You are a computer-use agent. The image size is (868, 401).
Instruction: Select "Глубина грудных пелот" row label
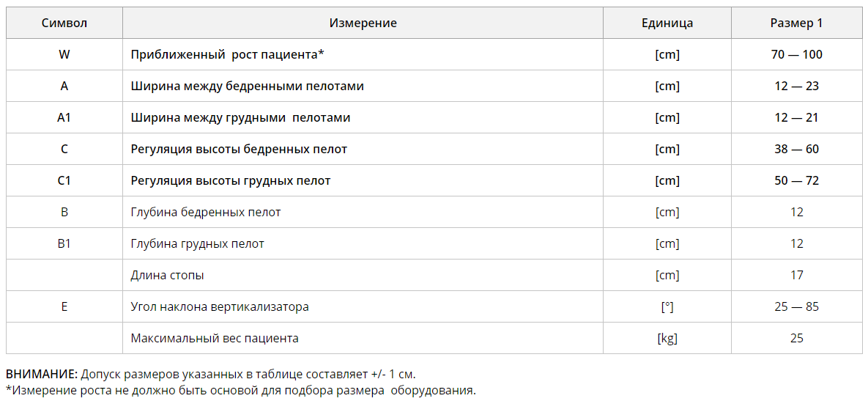coord(197,243)
